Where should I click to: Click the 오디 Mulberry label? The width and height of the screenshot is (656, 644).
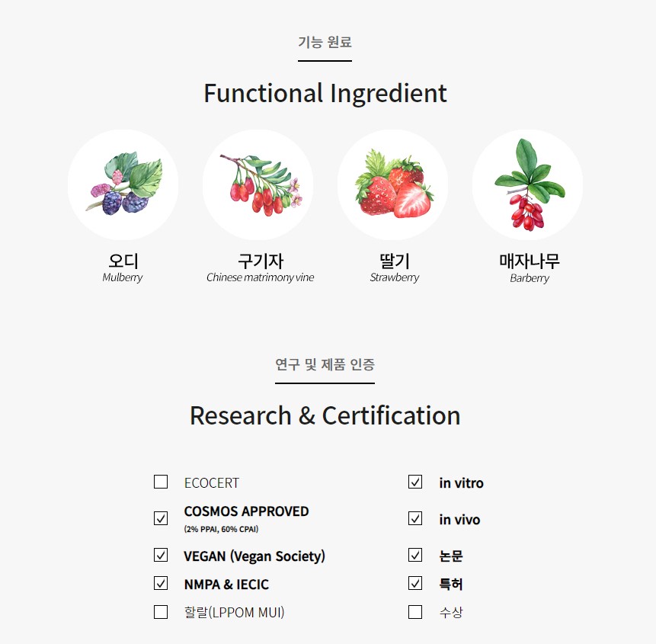click(123, 268)
